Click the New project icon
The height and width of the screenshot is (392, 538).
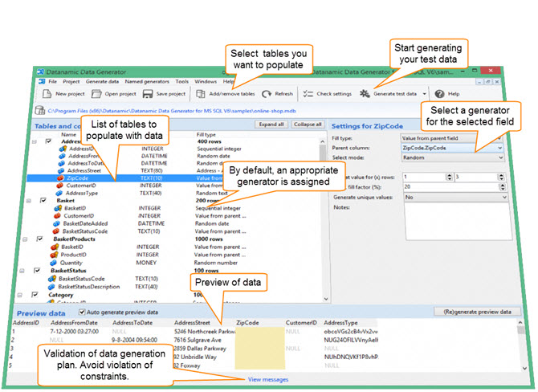click(x=47, y=94)
